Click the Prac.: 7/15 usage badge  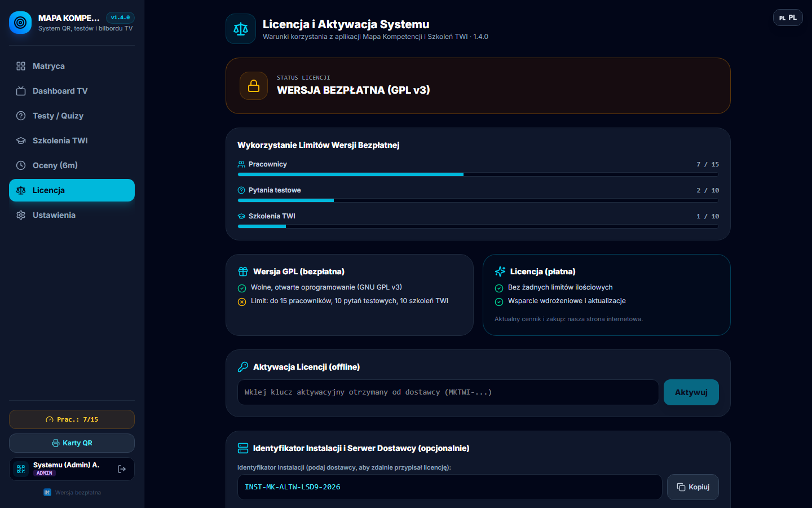pos(72,419)
